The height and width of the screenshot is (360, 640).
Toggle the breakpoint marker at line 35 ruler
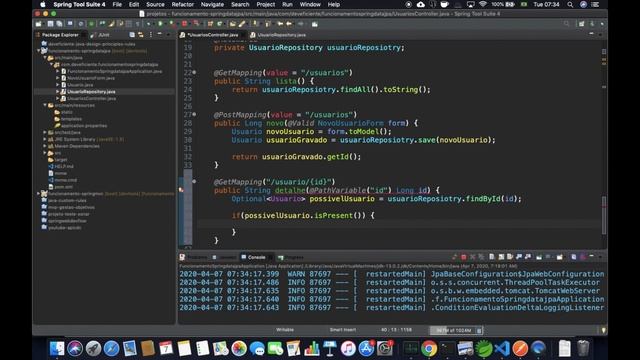click(181, 190)
